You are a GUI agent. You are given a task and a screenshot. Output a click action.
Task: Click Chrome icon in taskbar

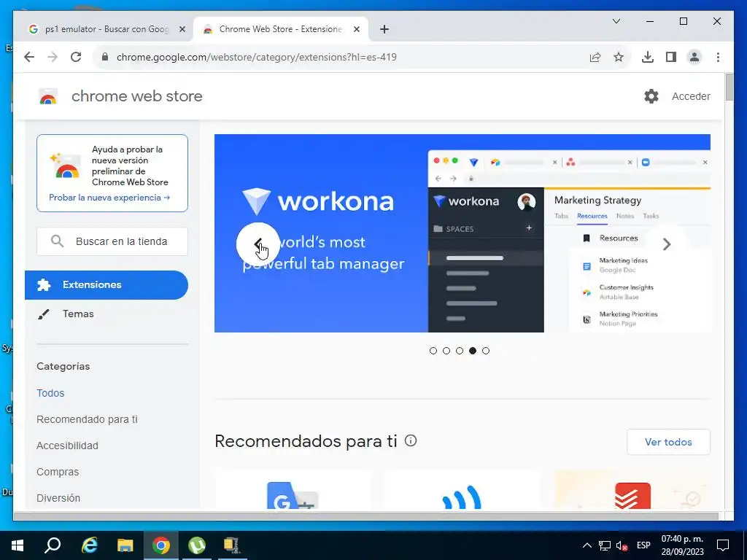pos(161,545)
